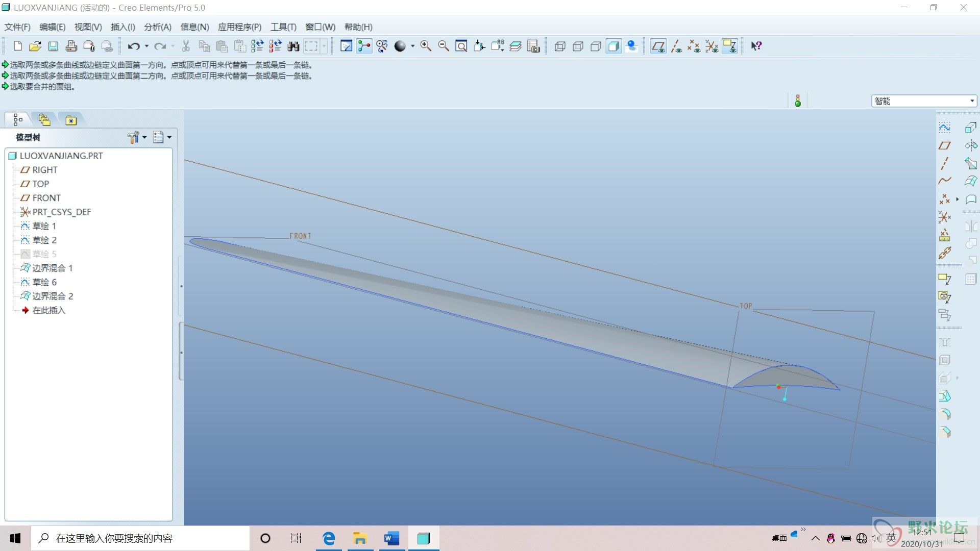Viewport: 980px width, 551px height.
Task: Switch to the folder browser tab
Action: (x=44, y=120)
